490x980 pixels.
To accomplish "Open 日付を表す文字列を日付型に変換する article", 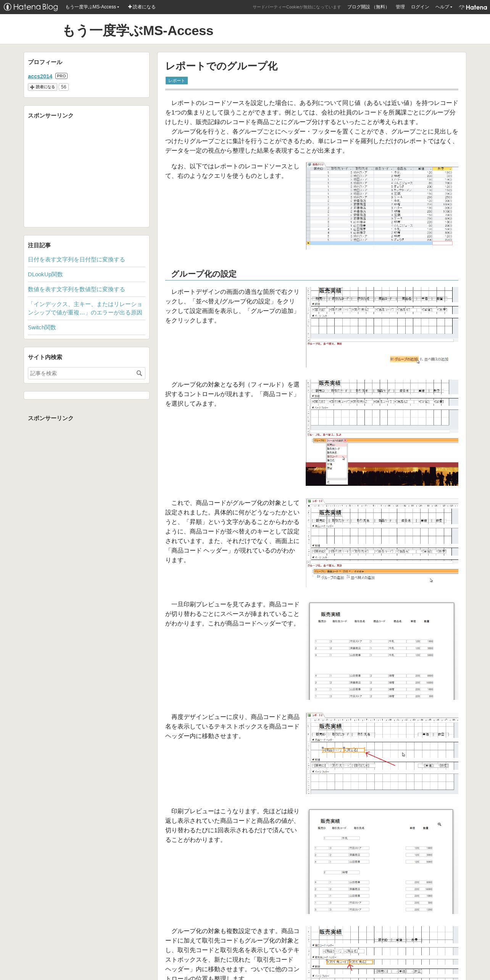I will (76, 260).
